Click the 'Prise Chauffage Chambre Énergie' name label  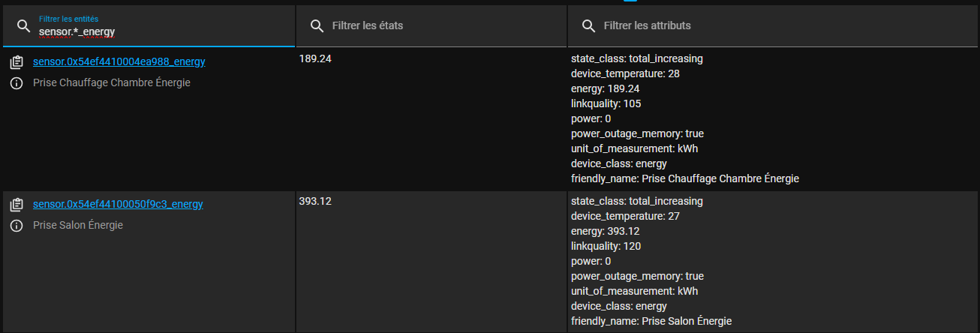[112, 82]
